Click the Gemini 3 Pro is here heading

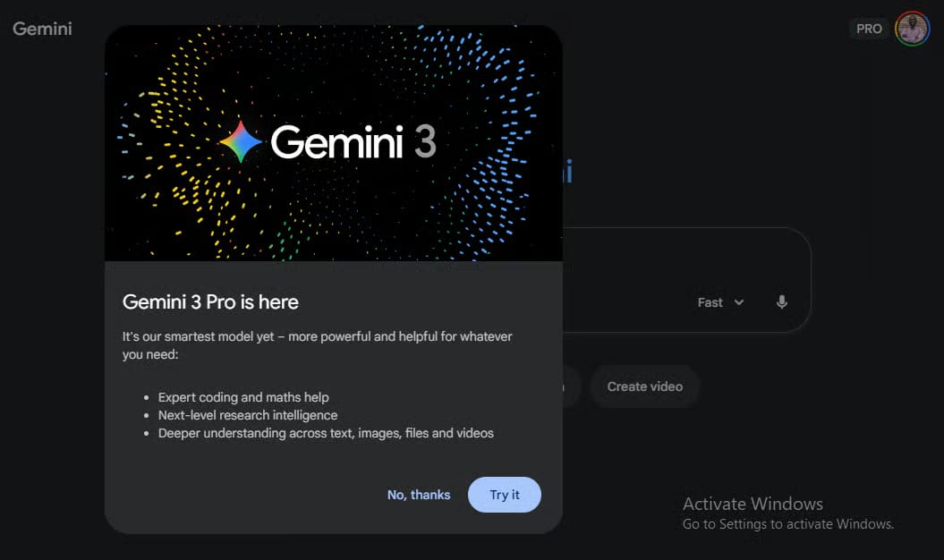point(210,302)
